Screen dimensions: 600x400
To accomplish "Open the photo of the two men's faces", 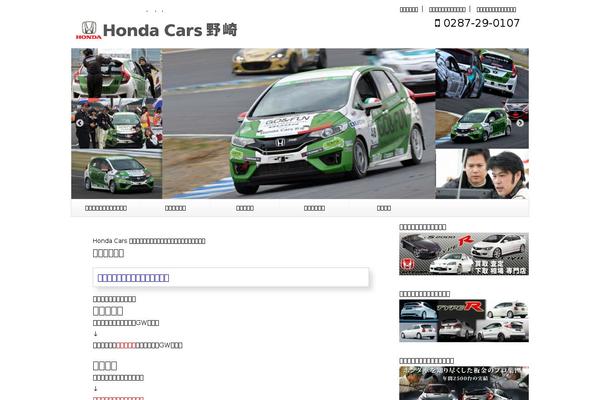I will click(482, 174).
